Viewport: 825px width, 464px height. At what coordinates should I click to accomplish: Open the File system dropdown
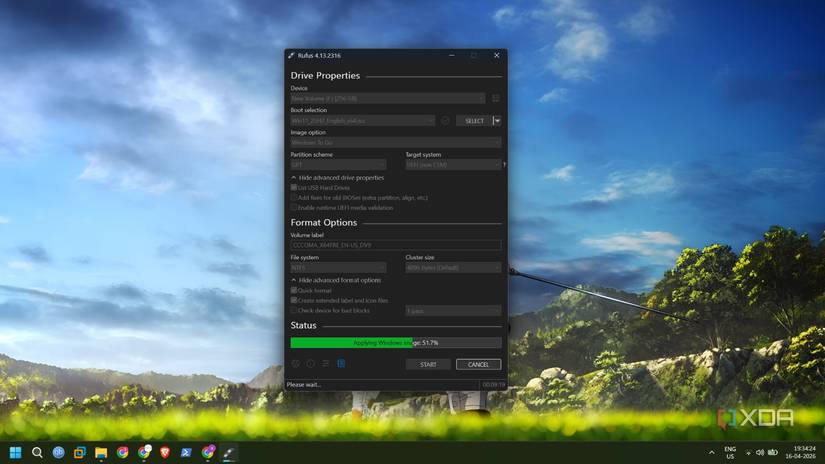(338, 268)
